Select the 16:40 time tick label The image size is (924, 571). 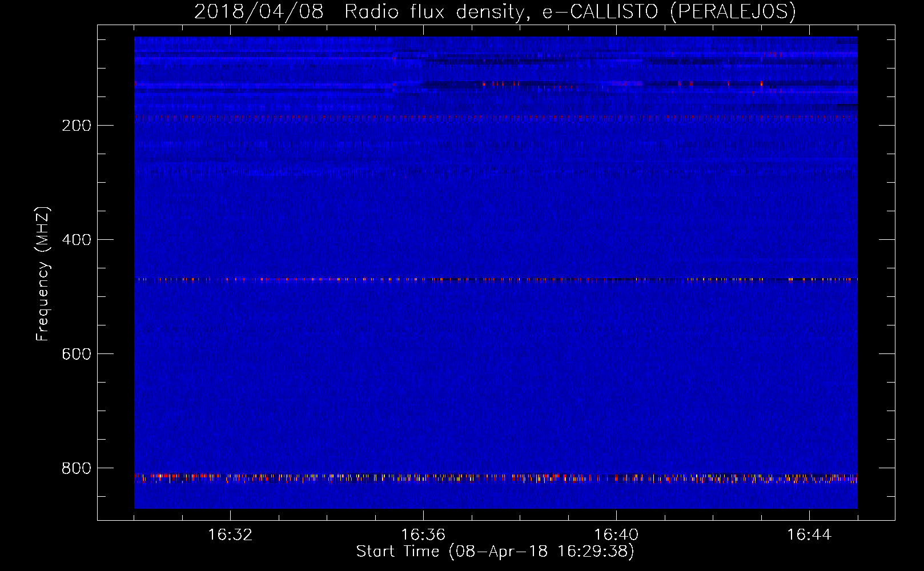coord(616,534)
